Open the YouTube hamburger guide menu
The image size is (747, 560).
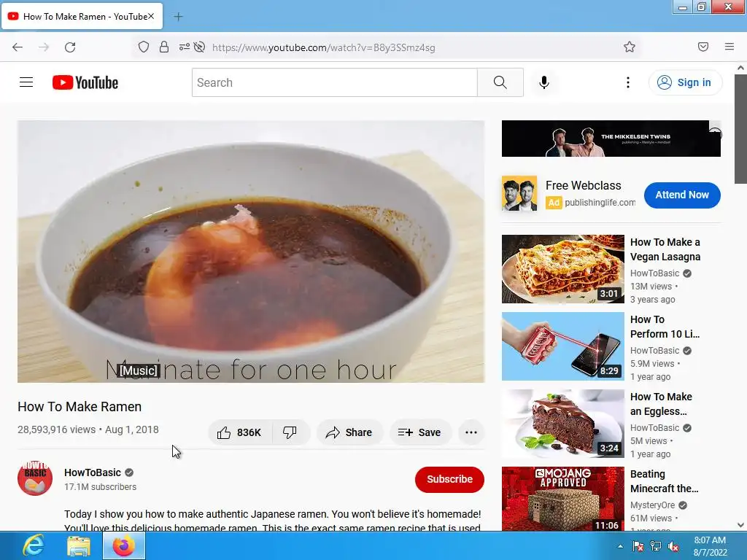26,82
